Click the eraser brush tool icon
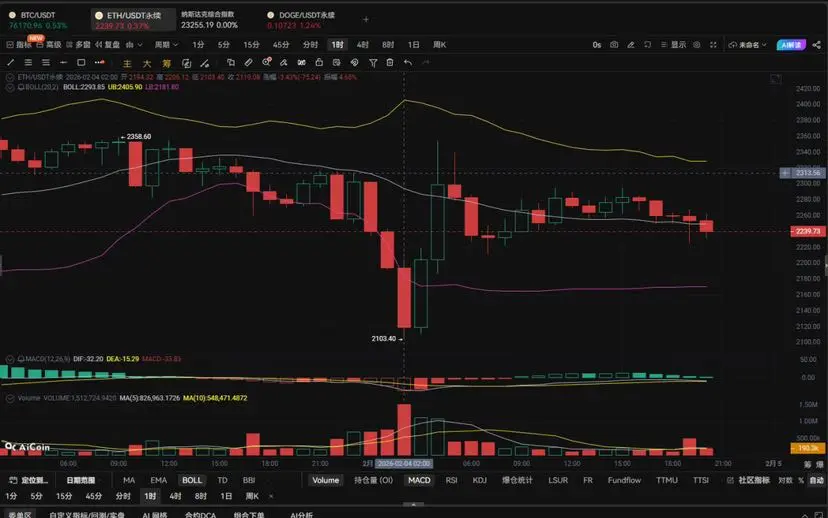The image size is (828, 518). 284,62
